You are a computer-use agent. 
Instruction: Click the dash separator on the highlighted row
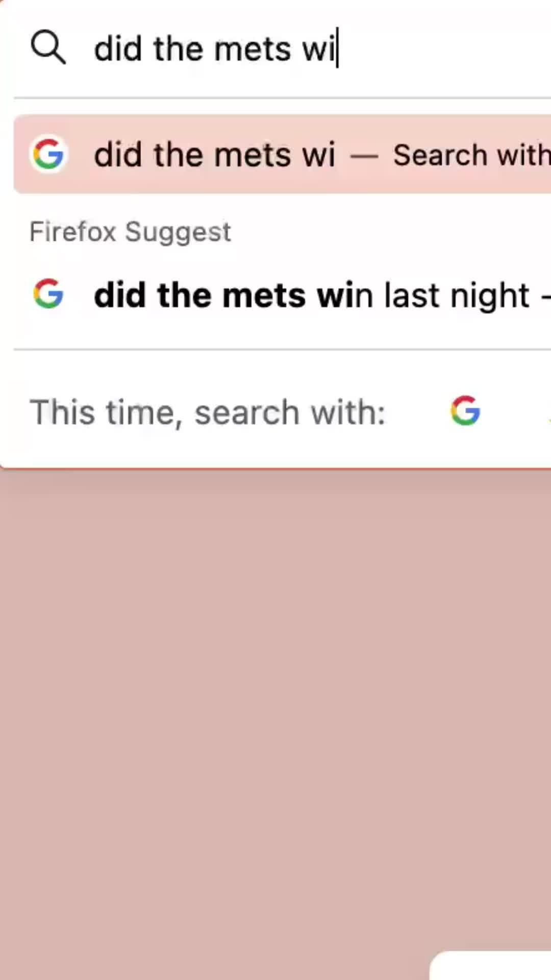pyautogui.click(x=364, y=155)
